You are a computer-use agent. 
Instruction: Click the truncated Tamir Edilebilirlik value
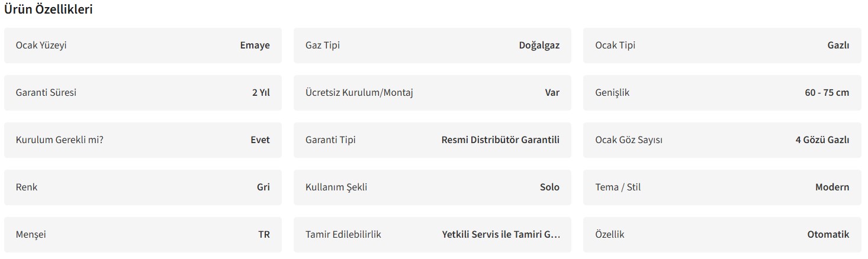click(x=501, y=235)
